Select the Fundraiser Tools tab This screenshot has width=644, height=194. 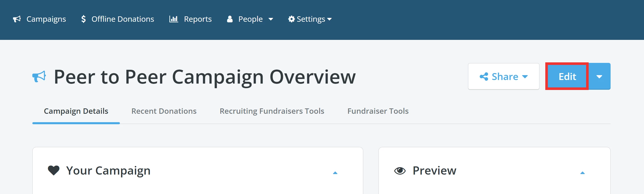[x=378, y=111]
